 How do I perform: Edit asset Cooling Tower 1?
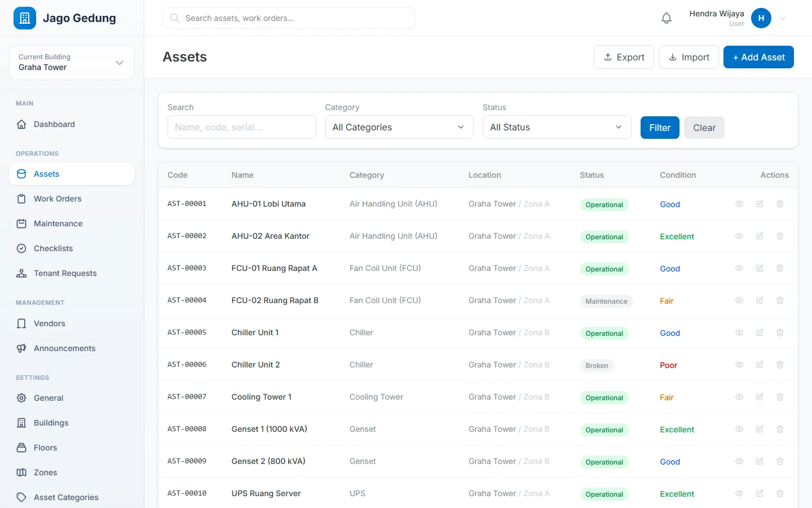760,397
